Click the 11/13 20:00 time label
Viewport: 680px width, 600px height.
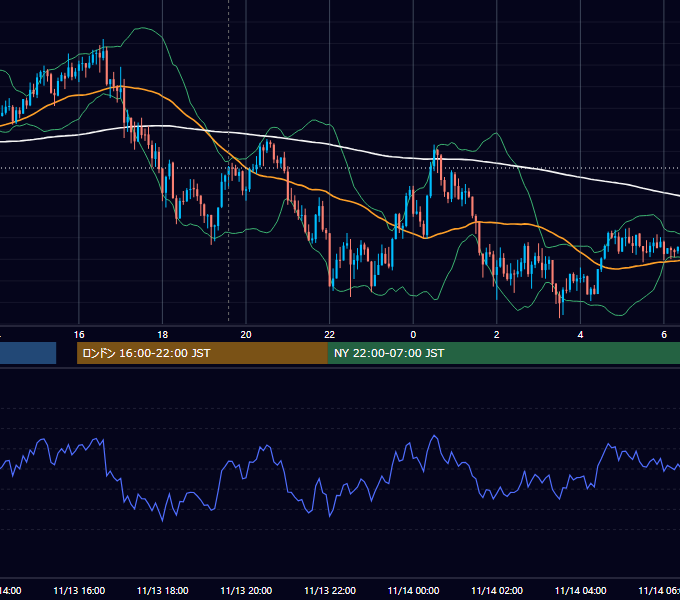click(x=246, y=590)
